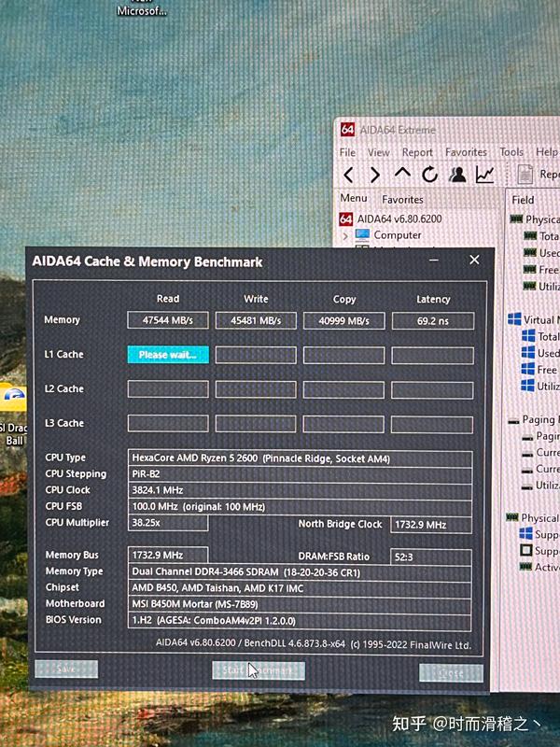Go forward in AIDA64 Extreme toolbar
The width and height of the screenshot is (560, 747).
click(x=375, y=175)
